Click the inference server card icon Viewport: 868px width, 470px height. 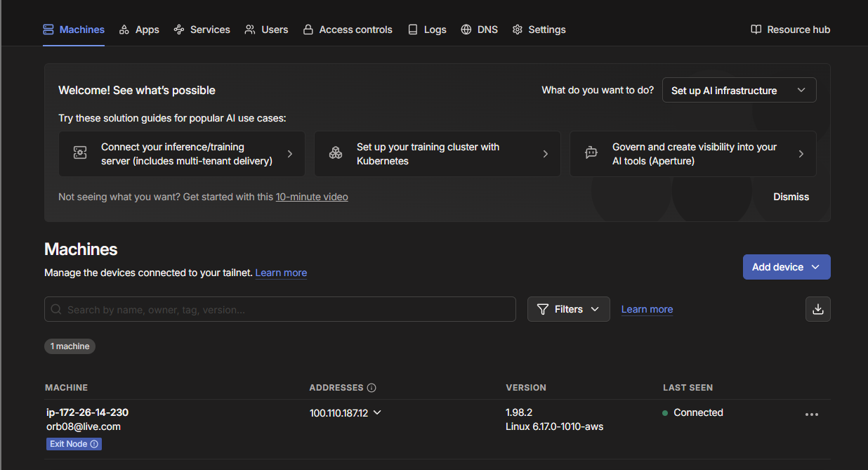(x=80, y=153)
